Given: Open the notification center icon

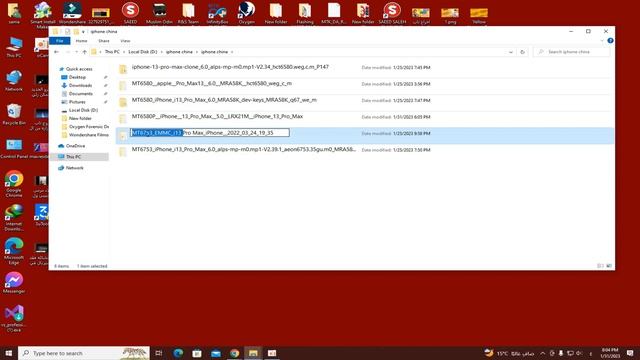Looking at the screenshot, I should pyautogui.click(x=630, y=353).
